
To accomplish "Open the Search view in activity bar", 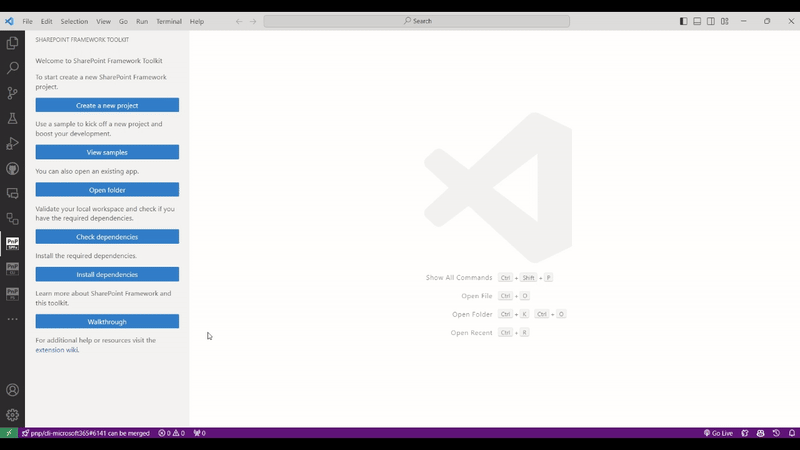I will click(12, 68).
